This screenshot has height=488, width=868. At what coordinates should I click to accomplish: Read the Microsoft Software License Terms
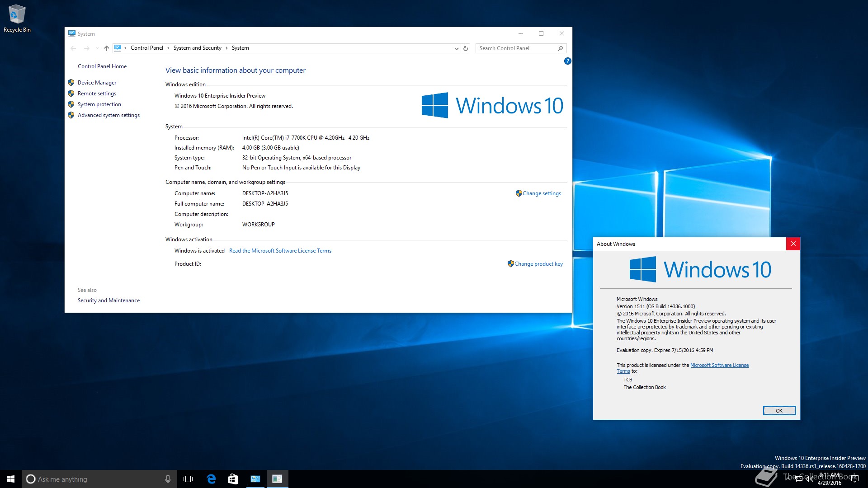pyautogui.click(x=280, y=251)
